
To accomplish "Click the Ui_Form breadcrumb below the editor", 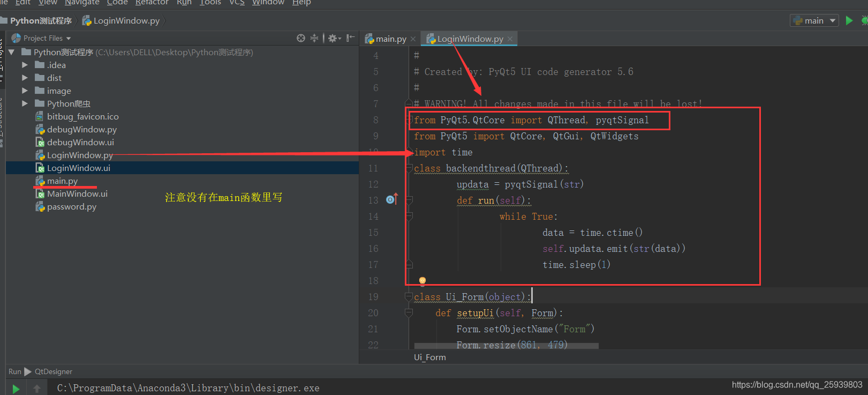I will [429, 357].
